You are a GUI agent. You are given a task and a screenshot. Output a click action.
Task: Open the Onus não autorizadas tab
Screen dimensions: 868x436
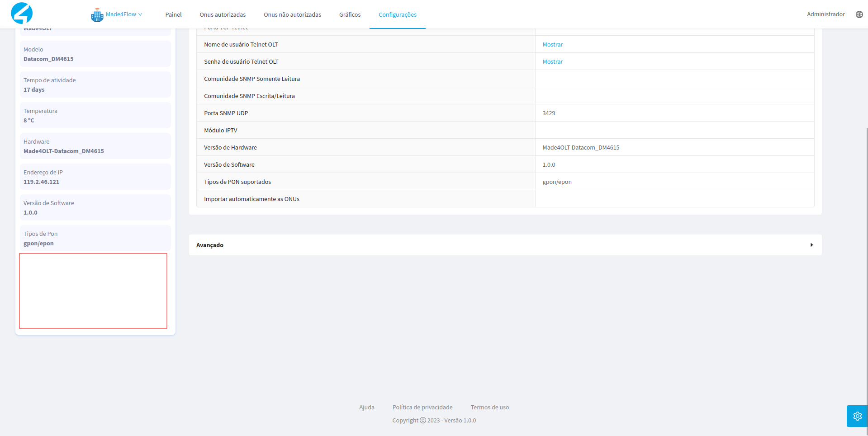click(292, 15)
